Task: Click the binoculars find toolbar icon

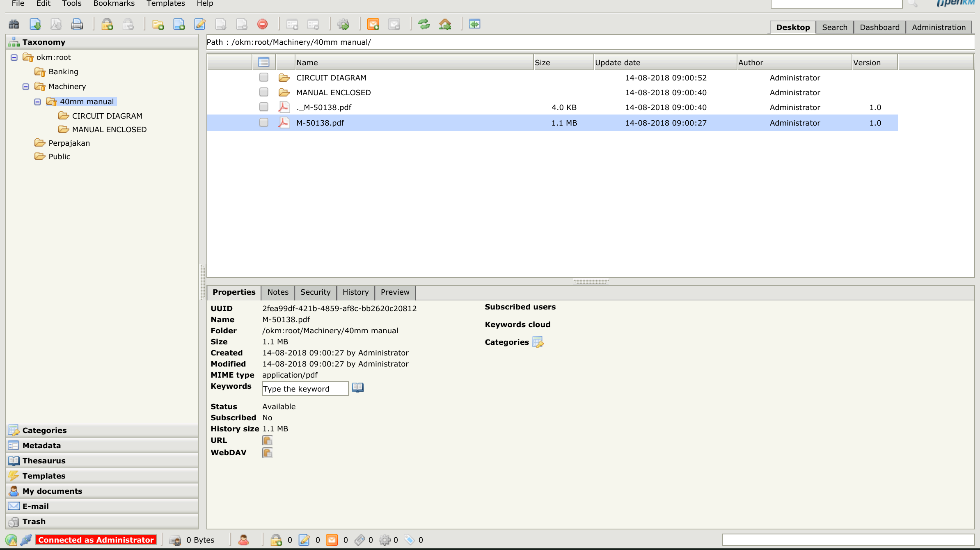Action: pos(14,25)
